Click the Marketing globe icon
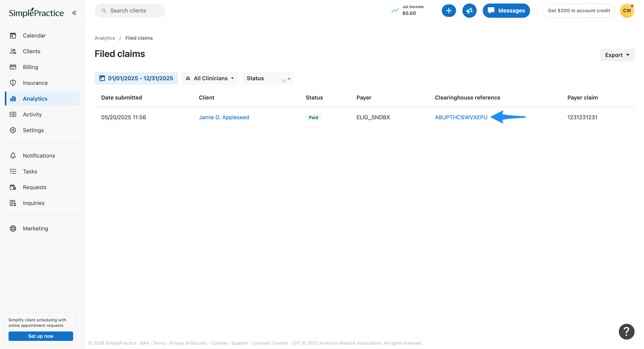The width and height of the screenshot is (644, 349). pos(13,228)
